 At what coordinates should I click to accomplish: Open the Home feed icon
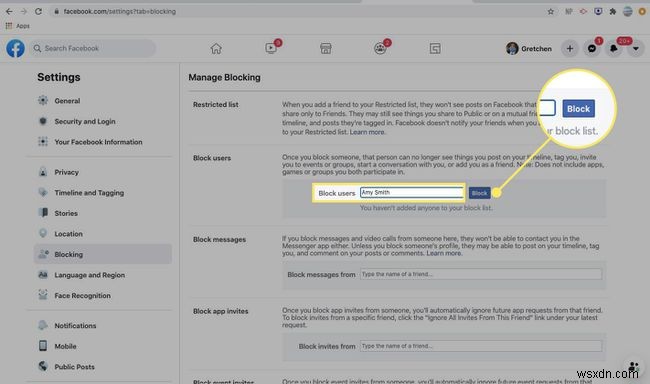click(x=216, y=49)
